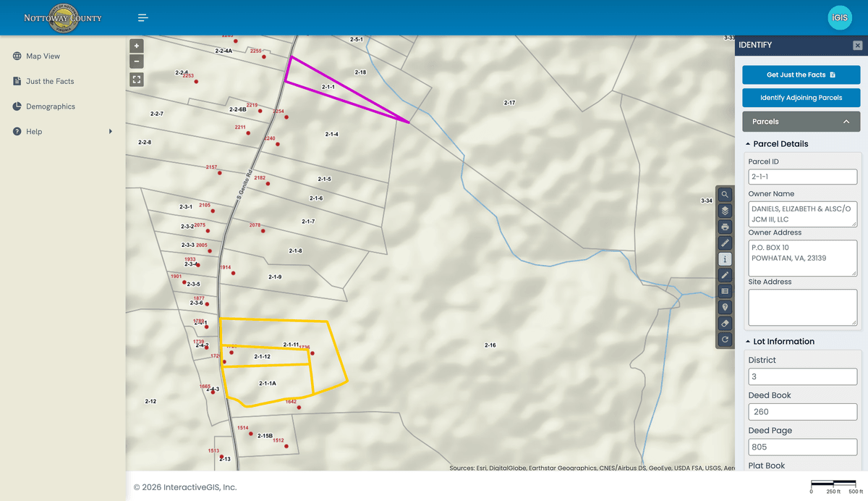Click Get Just the Facts button
The height and width of the screenshot is (501, 868).
click(801, 75)
